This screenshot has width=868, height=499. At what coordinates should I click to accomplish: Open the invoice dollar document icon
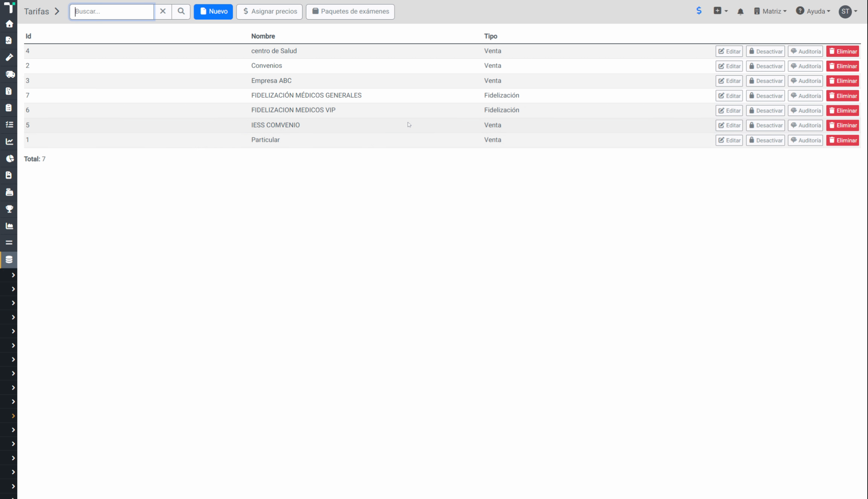tap(9, 91)
